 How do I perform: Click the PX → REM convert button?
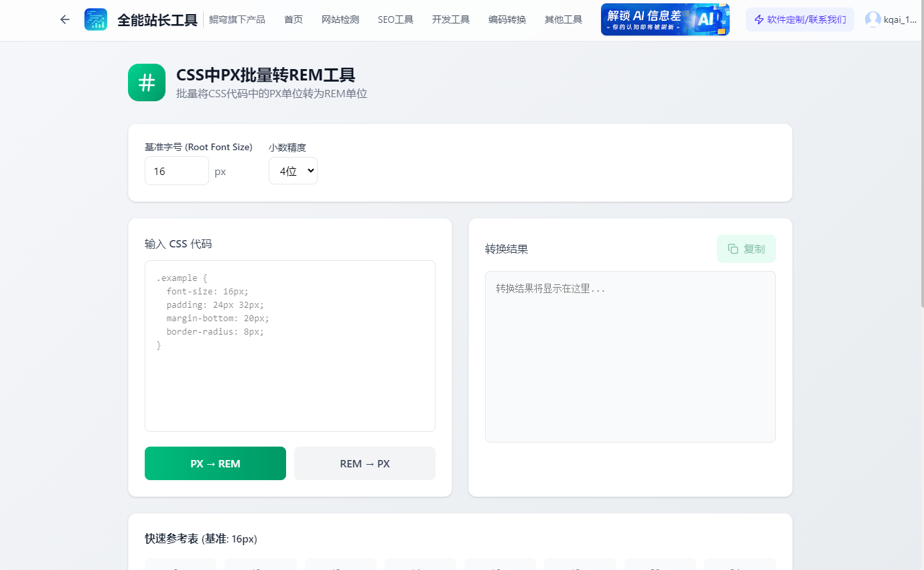(215, 463)
